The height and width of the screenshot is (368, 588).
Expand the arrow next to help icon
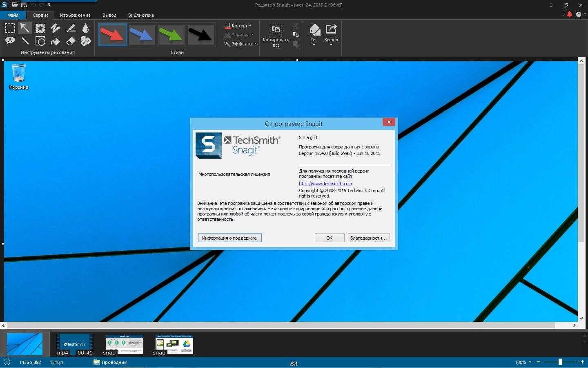coord(585,14)
